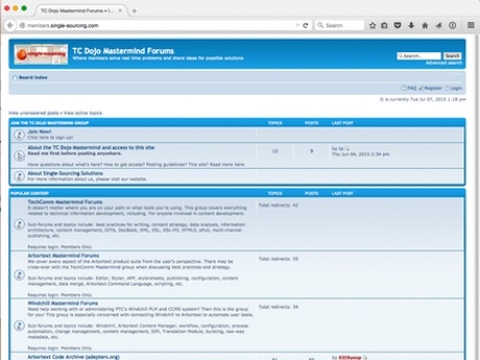Open TechComm Mastermind Forums link

pos(65,202)
